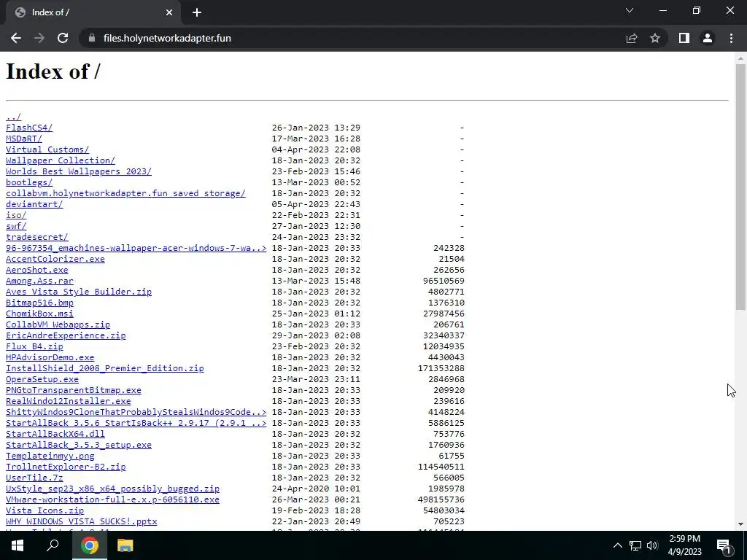Download UserTile.7z
This screenshot has width=747, height=560.
pos(34,478)
